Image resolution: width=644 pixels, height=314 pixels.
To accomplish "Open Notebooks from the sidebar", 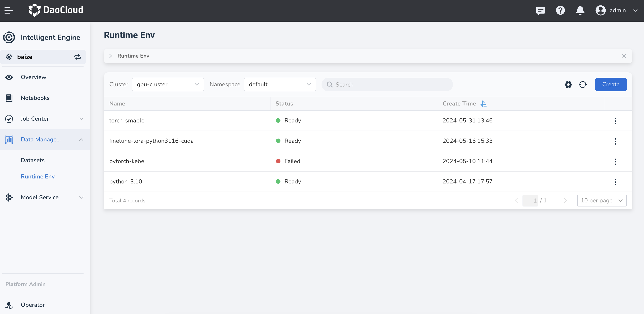I will (x=35, y=98).
